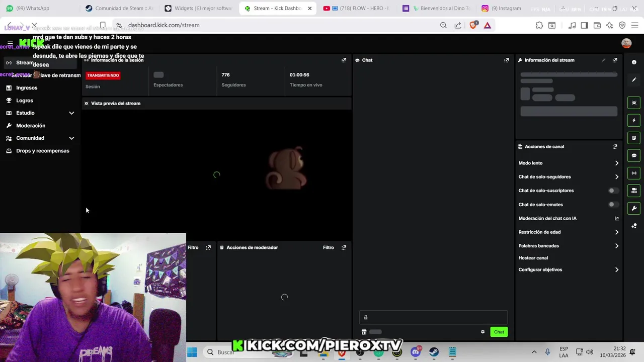Viewport: 644px width, 362px height.
Task: Switch to the YouTube FLOW - HERO tab
Action: (357, 8)
